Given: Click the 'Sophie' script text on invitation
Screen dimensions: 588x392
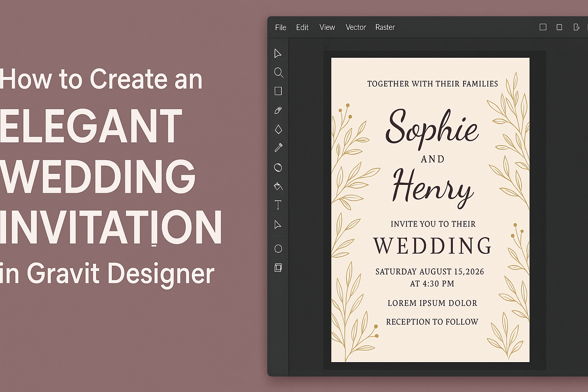Looking at the screenshot, I should tap(432, 129).
